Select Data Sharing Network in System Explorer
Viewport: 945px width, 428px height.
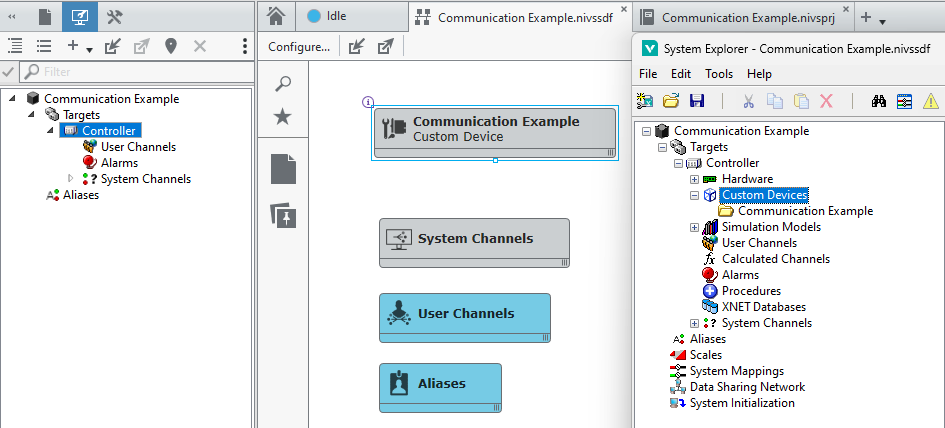(747, 386)
